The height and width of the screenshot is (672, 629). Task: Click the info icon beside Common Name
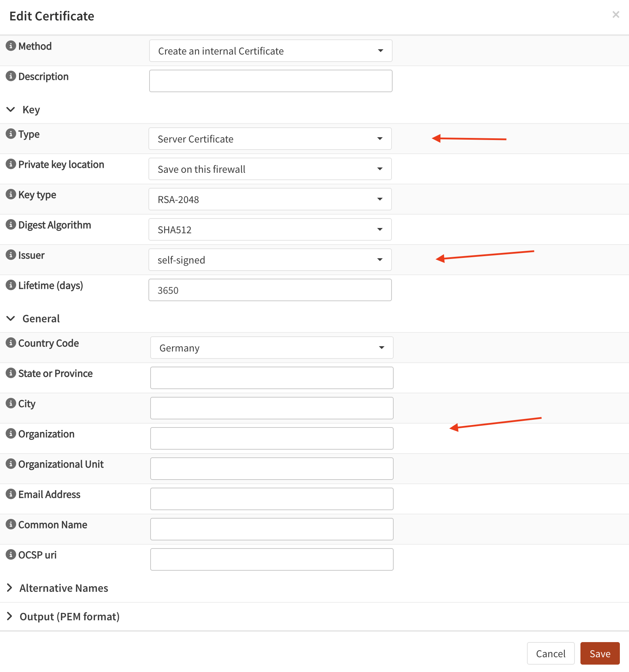pyautogui.click(x=11, y=524)
